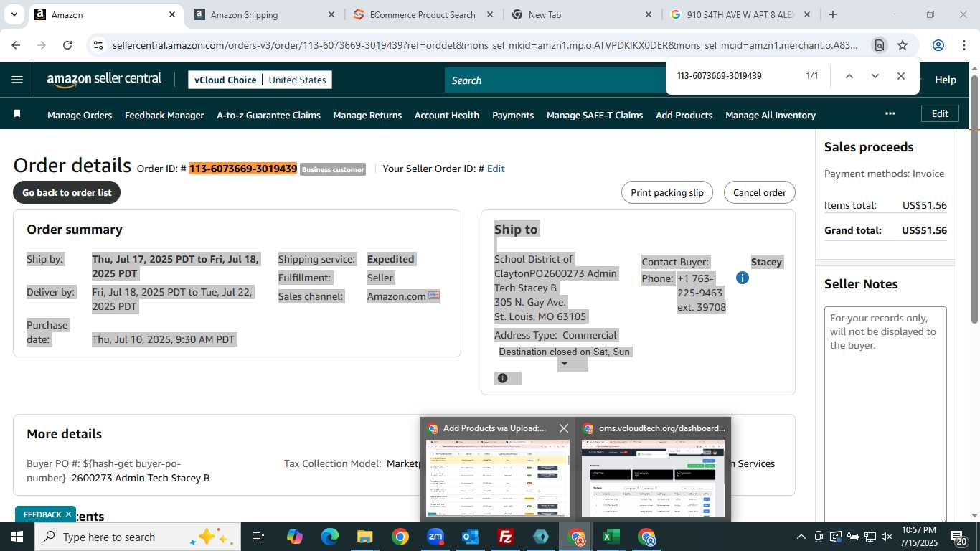Open a new browser tab
The width and height of the screenshot is (980, 551).
click(832, 14)
